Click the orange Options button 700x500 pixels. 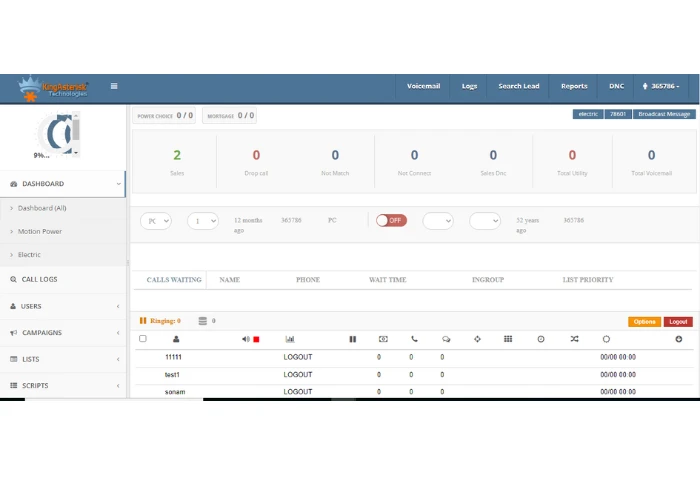pos(644,322)
